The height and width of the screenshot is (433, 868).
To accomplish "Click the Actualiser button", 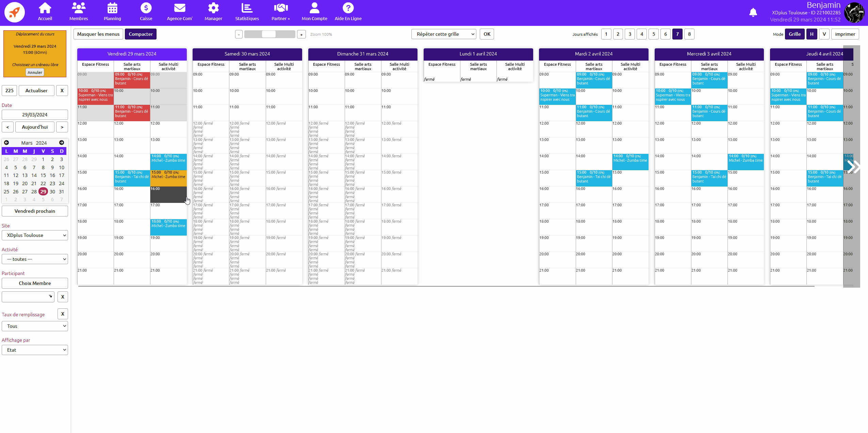I will point(36,91).
